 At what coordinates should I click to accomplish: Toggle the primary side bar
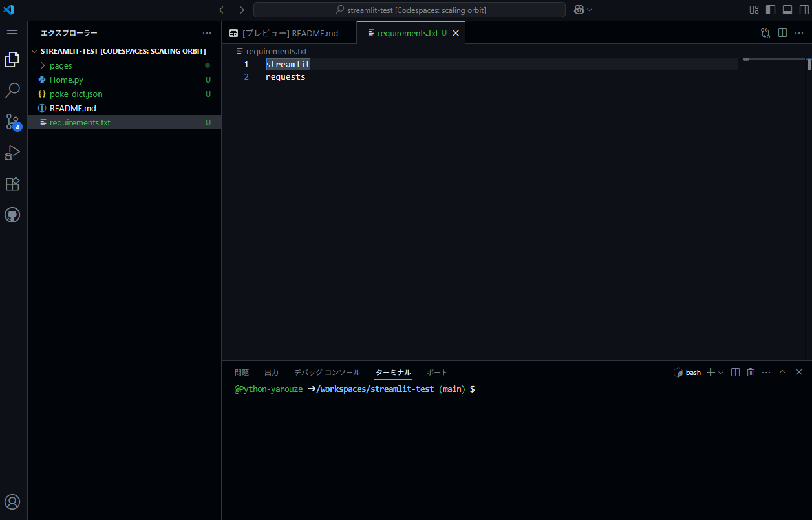click(771, 10)
